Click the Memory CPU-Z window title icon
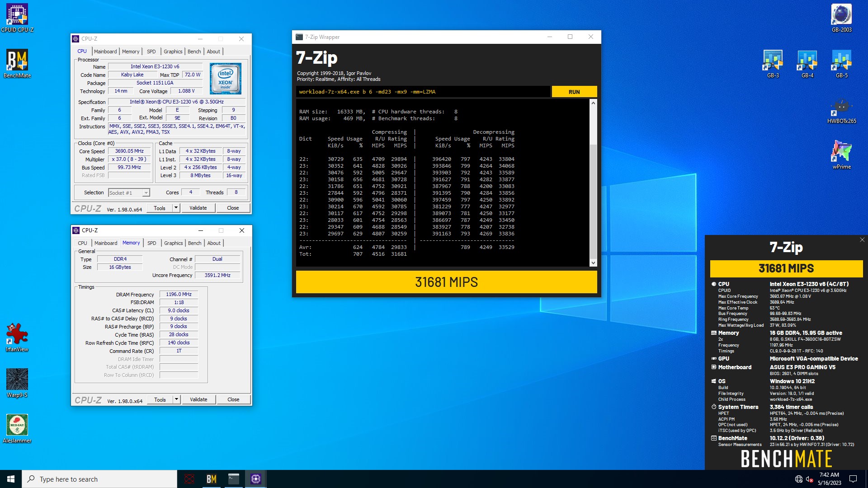The image size is (868, 488). point(76,230)
